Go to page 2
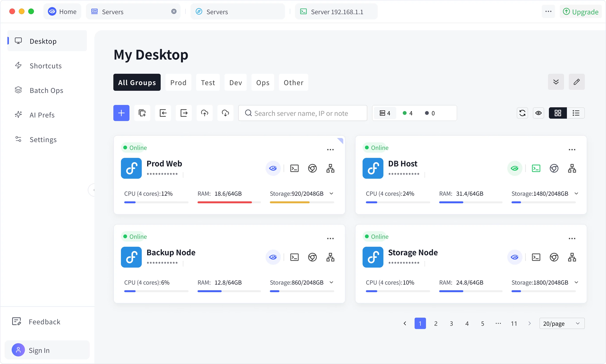 pos(436,323)
